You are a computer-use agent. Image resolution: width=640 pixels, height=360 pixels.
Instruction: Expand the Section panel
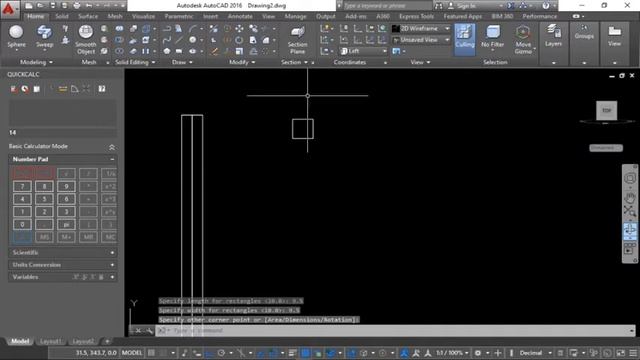tap(294, 62)
